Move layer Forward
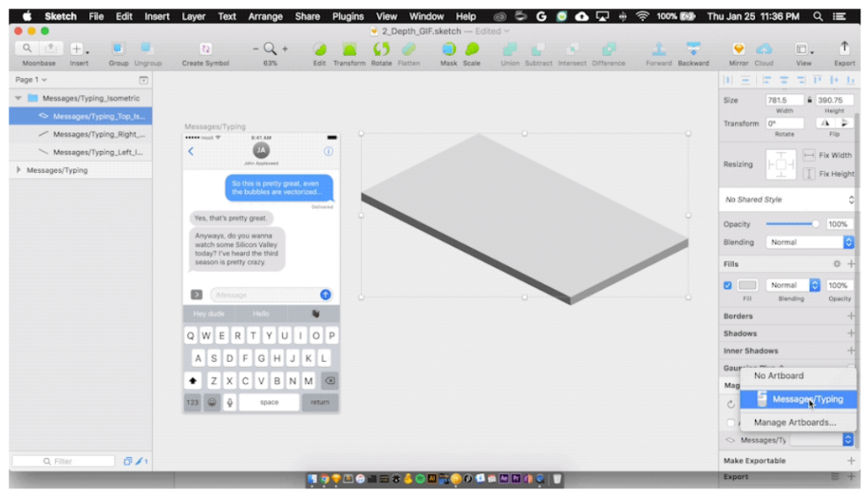 pos(658,49)
